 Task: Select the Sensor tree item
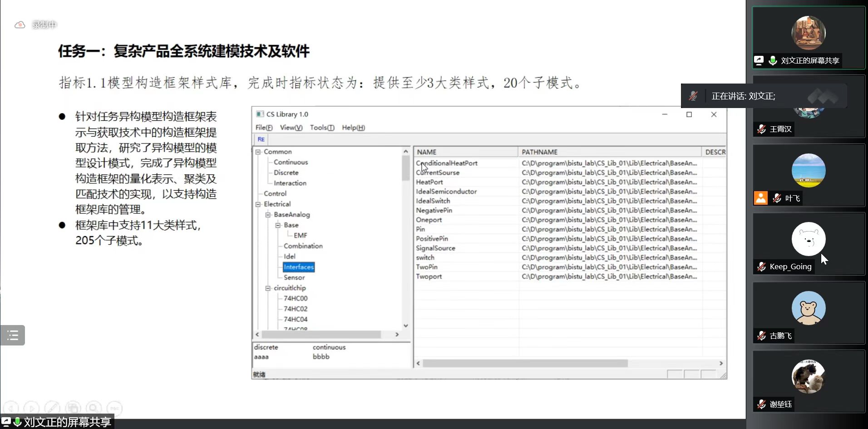tap(294, 277)
